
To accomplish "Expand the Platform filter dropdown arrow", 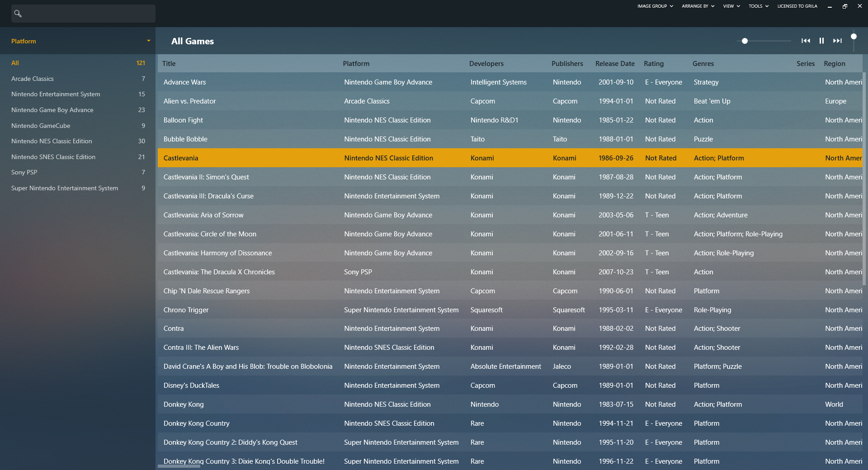I will [148, 41].
